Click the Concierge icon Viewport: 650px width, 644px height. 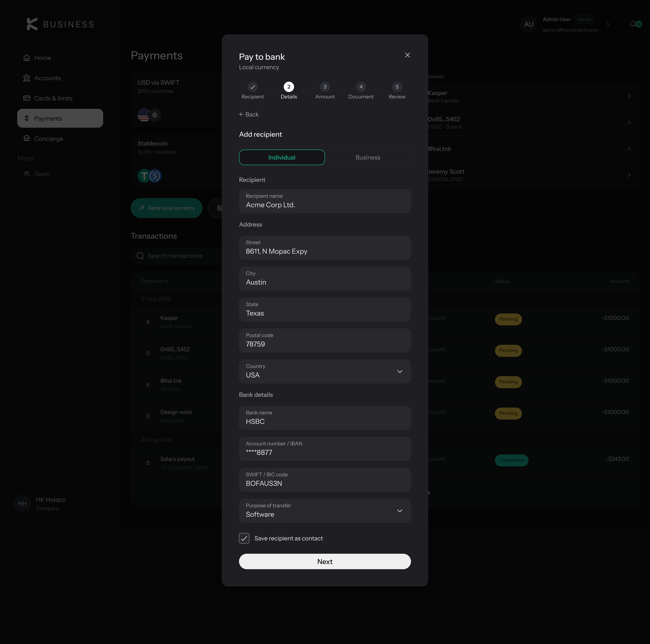(x=27, y=138)
